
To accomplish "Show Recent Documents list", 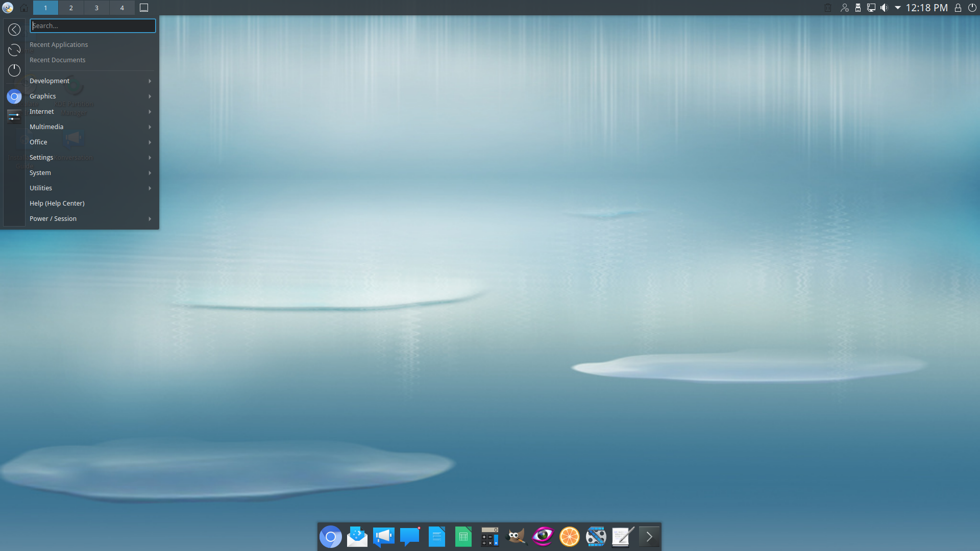I will 58,60.
